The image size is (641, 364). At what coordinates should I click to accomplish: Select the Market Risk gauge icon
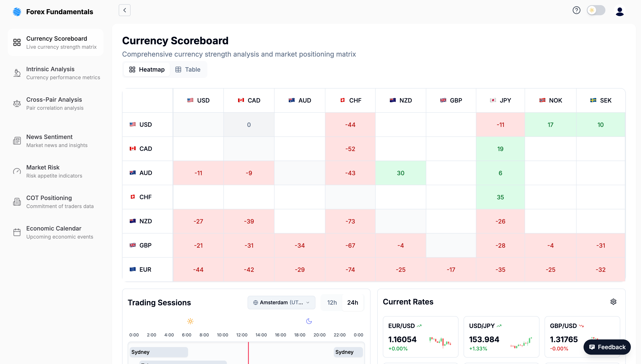click(x=17, y=171)
